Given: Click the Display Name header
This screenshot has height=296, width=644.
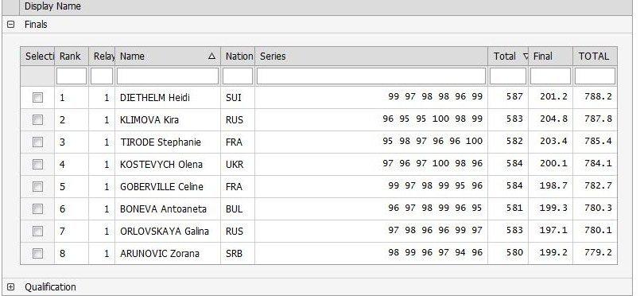Looking at the screenshot, I should click(52, 6).
